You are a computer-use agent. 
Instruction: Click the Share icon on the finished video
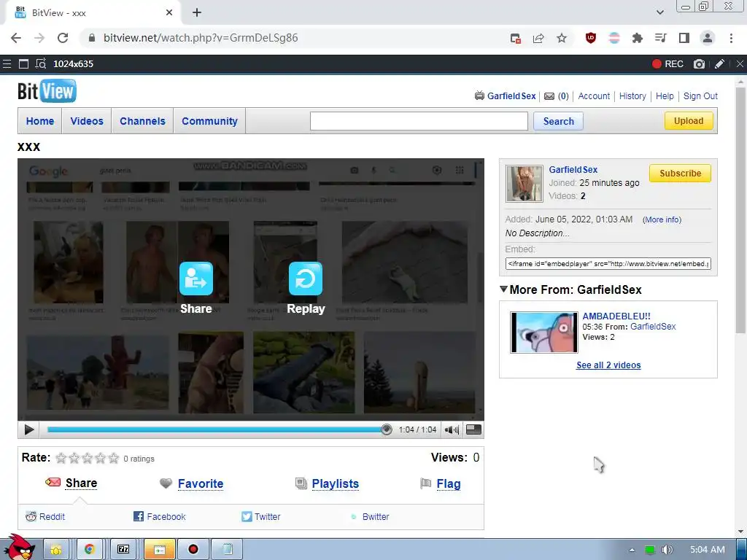click(x=196, y=279)
